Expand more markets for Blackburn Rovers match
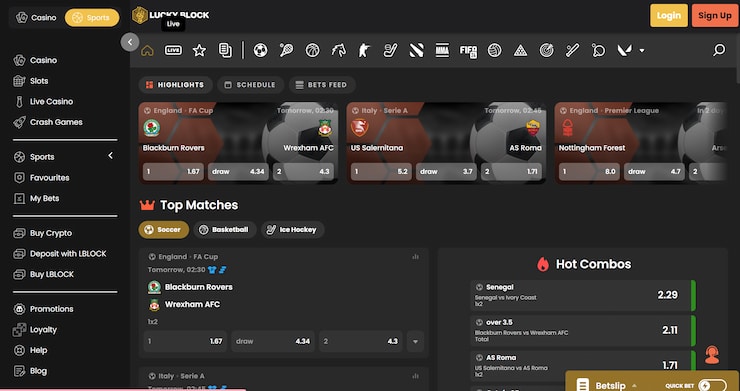The height and width of the screenshot is (391, 740). pyautogui.click(x=415, y=341)
